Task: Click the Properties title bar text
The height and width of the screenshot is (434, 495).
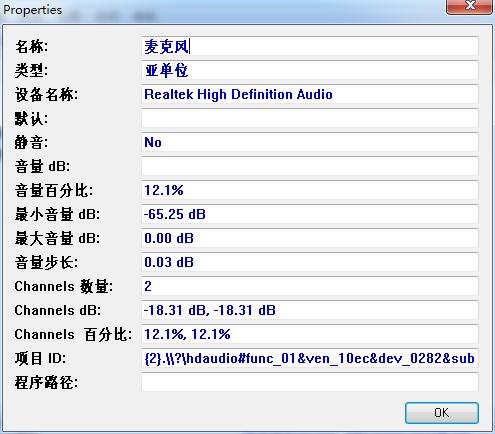Action: (x=33, y=10)
